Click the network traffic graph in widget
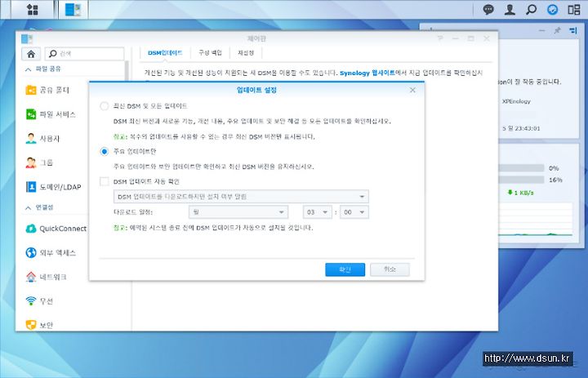Image resolution: width=588 pixels, height=378 pixels. click(x=536, y=220)
